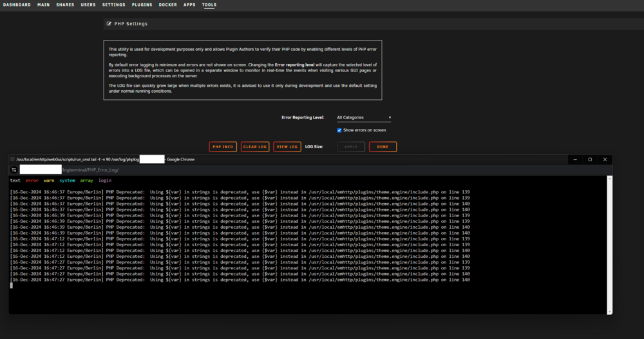Click the 'LOG Size:' label
Image resolution: width=644 pixels, height=339 pixels.
point(314,147)
